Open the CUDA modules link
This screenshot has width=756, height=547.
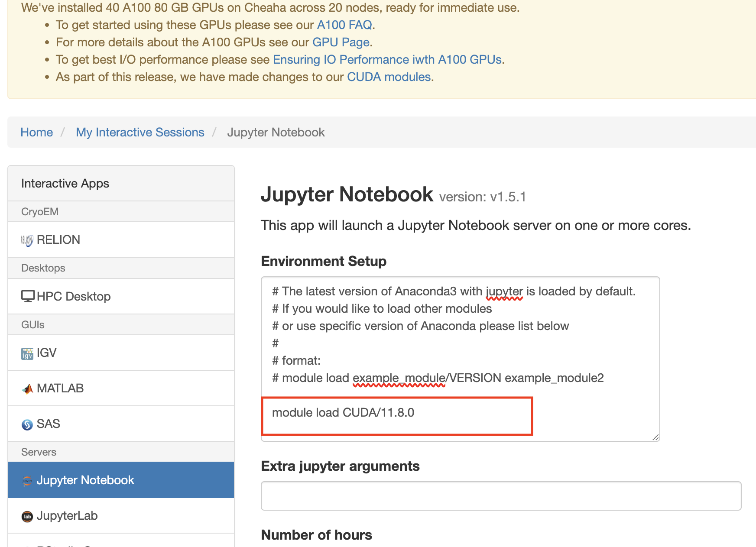click(x=389, y=77)
